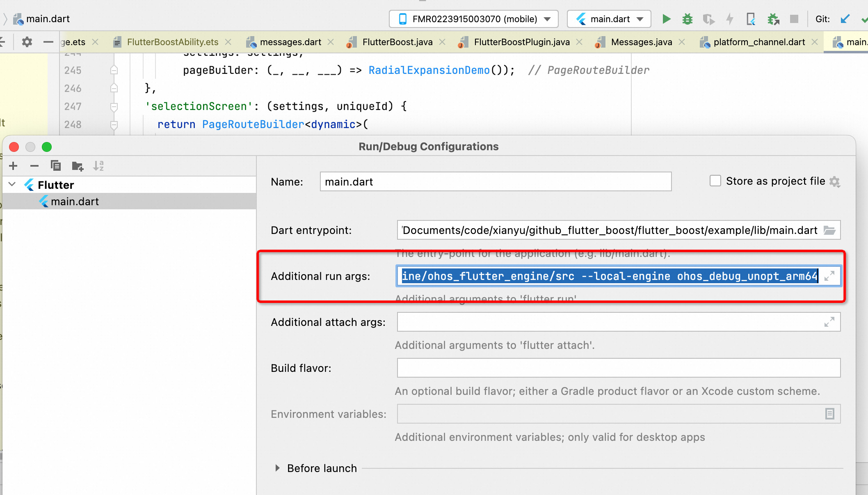Open the device selector dropdown
Screen dimensions: 868x495
tap(474, 19)
